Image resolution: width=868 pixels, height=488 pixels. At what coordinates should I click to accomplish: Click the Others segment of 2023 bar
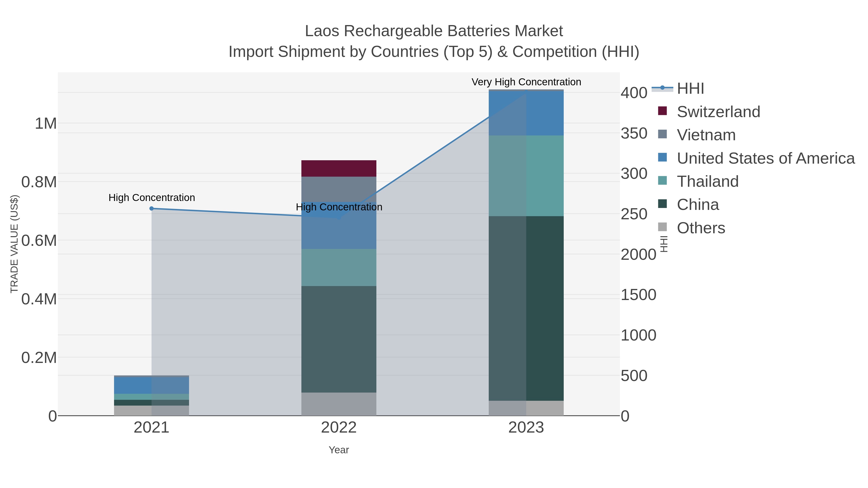526,408
